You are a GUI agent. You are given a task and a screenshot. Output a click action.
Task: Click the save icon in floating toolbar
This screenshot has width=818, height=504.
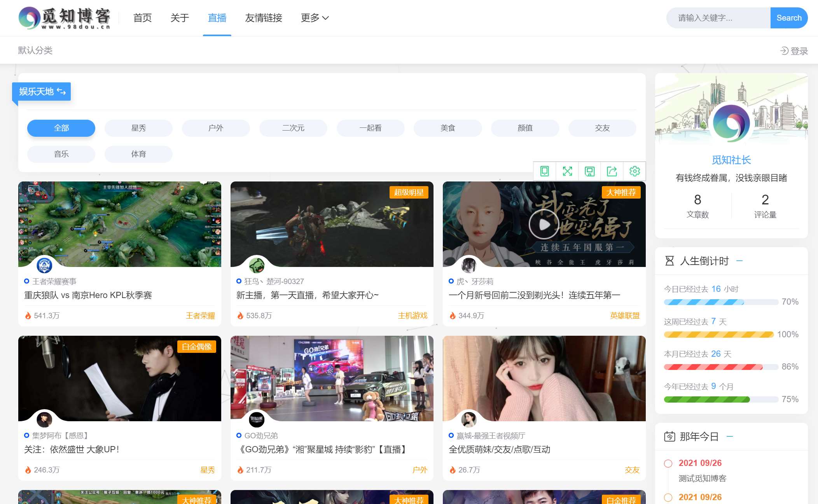pos(590,171)
